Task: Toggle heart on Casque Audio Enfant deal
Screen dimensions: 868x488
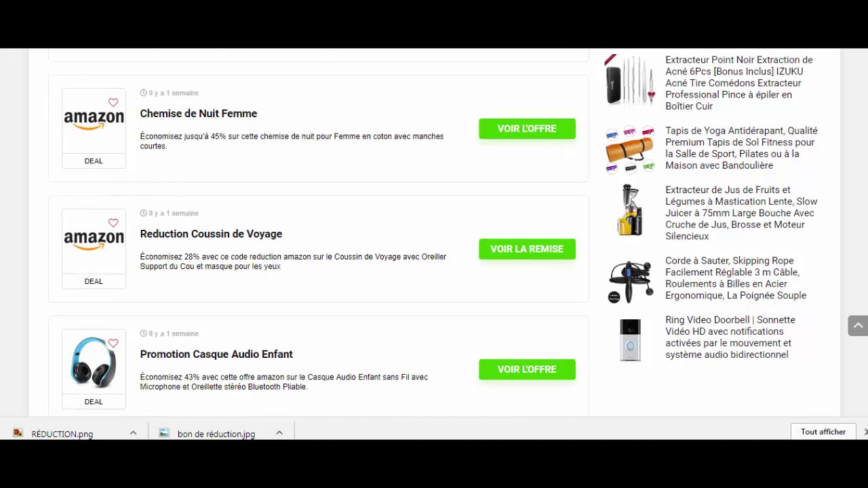Action: tap(113, 344)
